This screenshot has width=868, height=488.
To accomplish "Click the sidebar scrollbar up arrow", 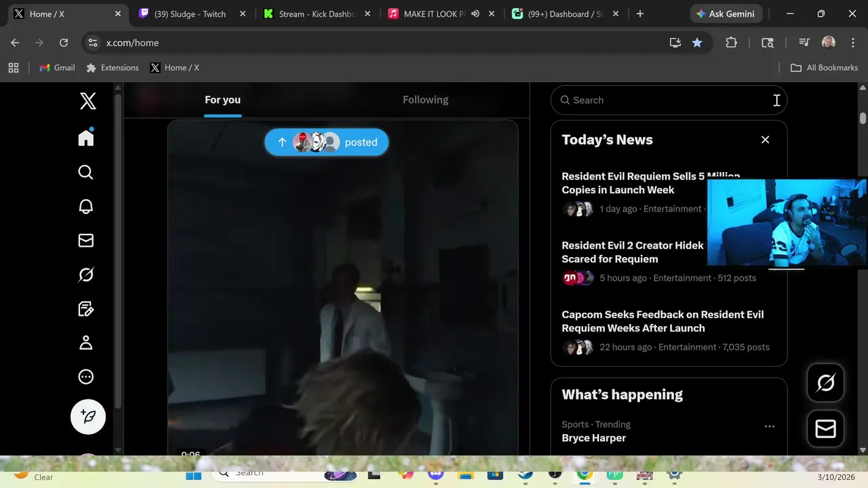I will coord(118,88).
